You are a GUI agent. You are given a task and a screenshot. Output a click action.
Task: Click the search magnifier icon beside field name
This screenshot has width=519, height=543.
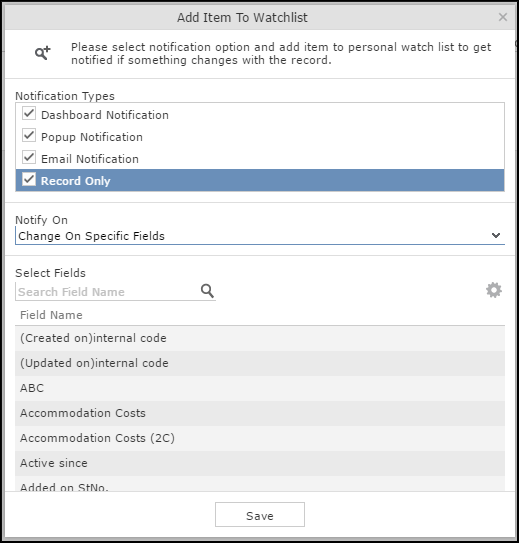click(x=207, y=291)
